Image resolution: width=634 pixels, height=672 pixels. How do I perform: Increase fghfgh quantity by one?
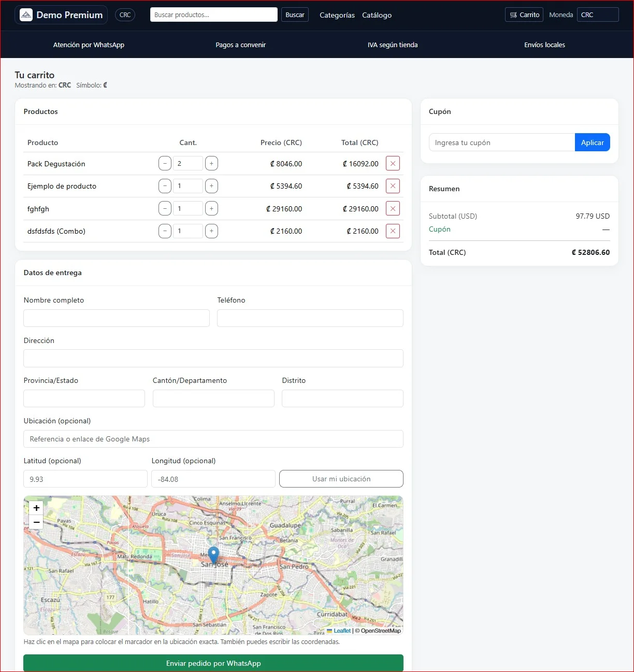[211, 209]
